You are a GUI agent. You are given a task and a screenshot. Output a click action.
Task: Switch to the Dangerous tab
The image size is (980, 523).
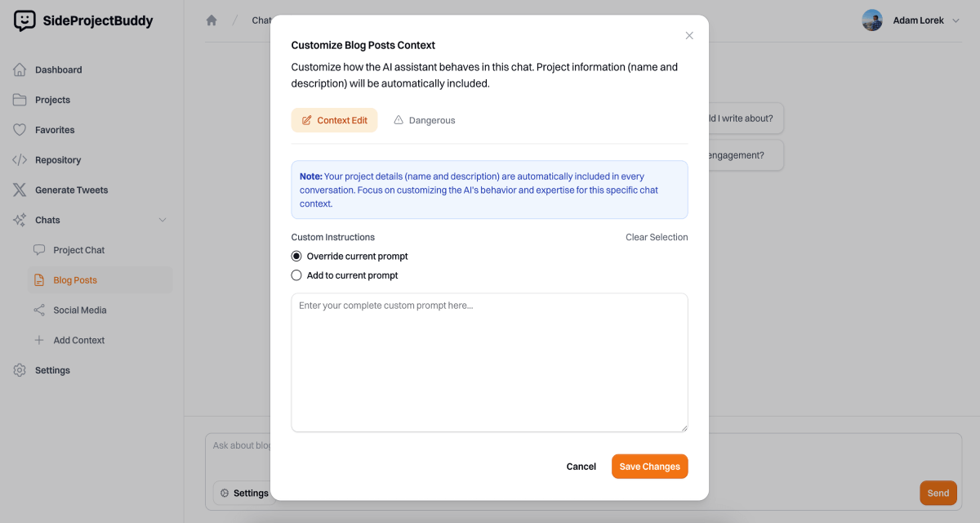click(424, 120)
